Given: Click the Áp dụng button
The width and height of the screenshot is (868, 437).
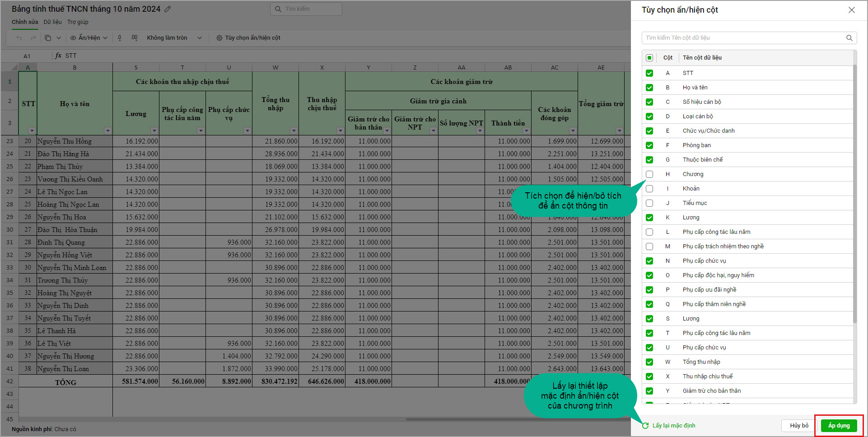Looking at the screenshot, I should coord(839,426).
